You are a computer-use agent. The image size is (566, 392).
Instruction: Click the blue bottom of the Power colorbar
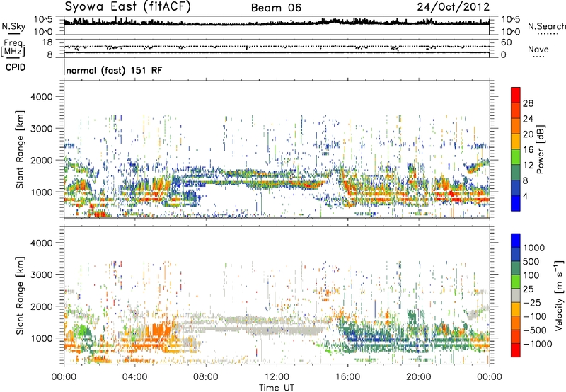click(x=516, y=203)
